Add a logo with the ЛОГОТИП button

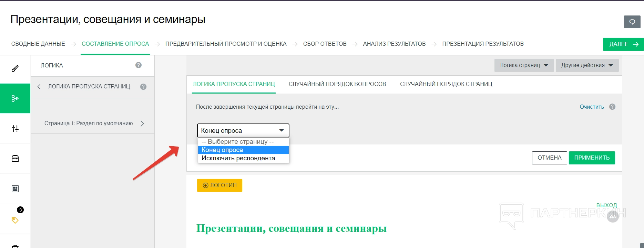coord(220,185)
